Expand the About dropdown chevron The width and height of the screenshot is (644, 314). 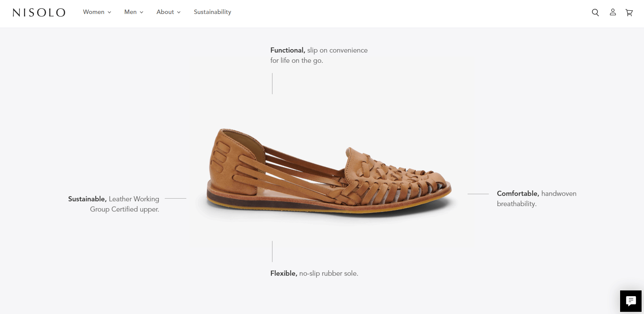pos(179,12)
